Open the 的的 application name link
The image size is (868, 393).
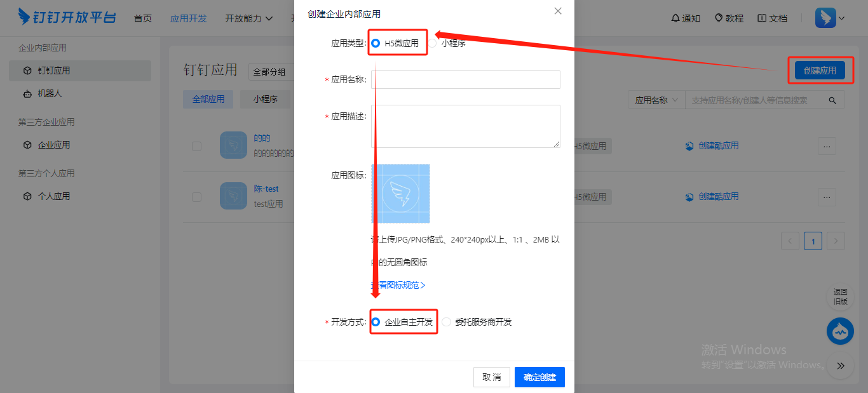click(x=262, y=138)
